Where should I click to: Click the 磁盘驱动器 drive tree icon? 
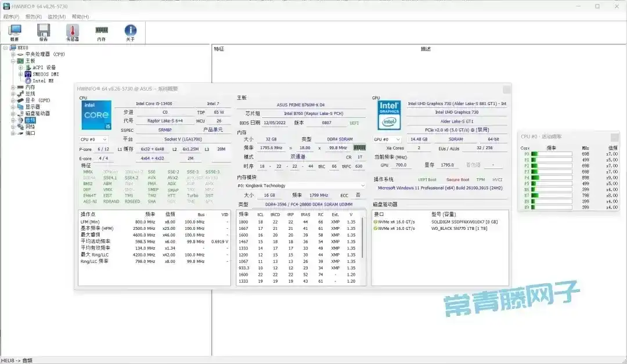click(x=20, y=114)
